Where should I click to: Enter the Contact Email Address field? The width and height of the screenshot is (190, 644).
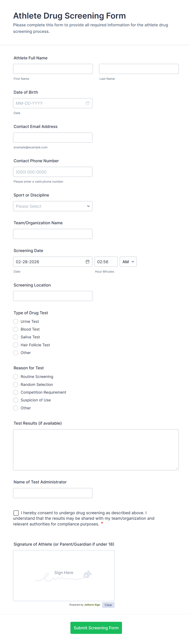[x=53, y=138]
